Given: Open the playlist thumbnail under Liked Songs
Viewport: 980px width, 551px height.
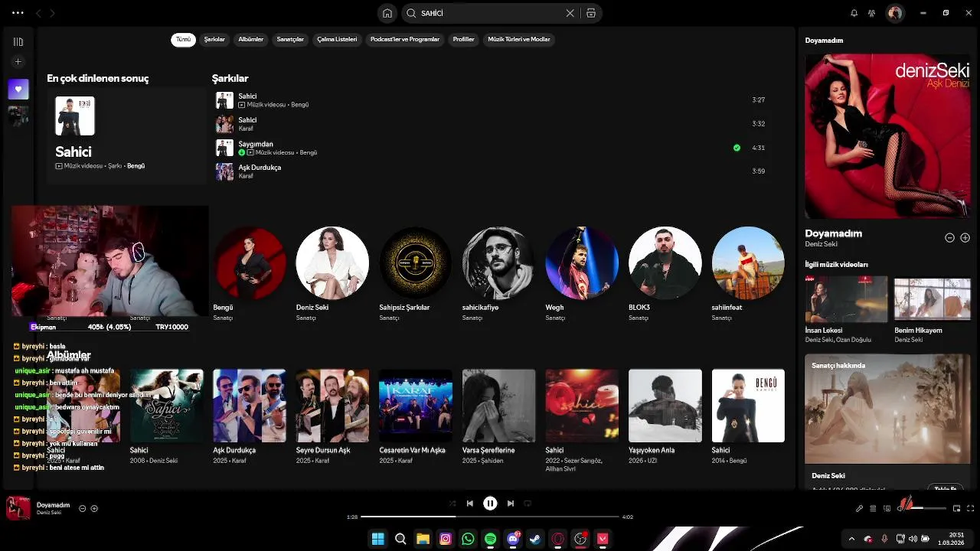Looking at the screenshot, I should (18, 116).
